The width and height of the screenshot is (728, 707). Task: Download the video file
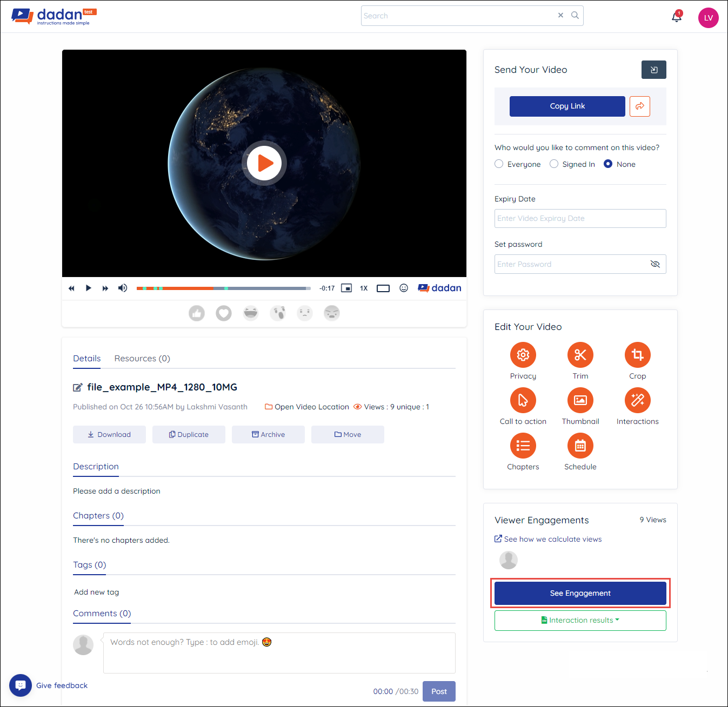pyautogui.click(x=109, y=435)
